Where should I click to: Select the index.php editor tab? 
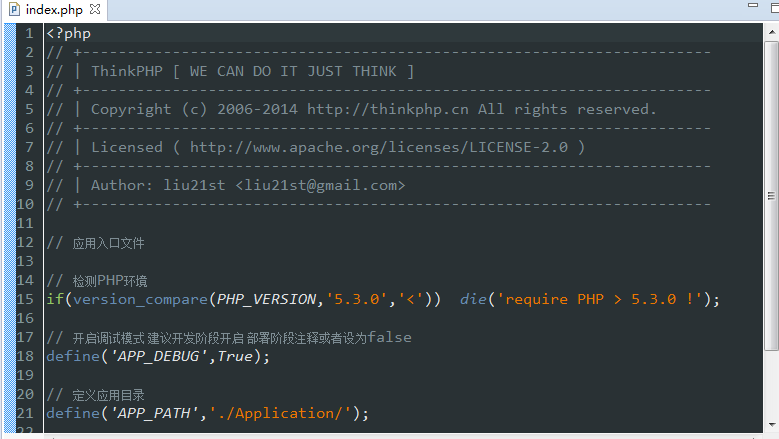[54, 9]
